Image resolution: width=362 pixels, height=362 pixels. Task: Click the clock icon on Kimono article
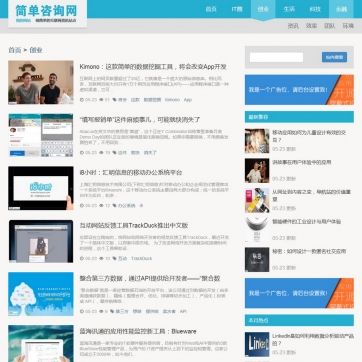pyautogui.click(x=82, y=100)
